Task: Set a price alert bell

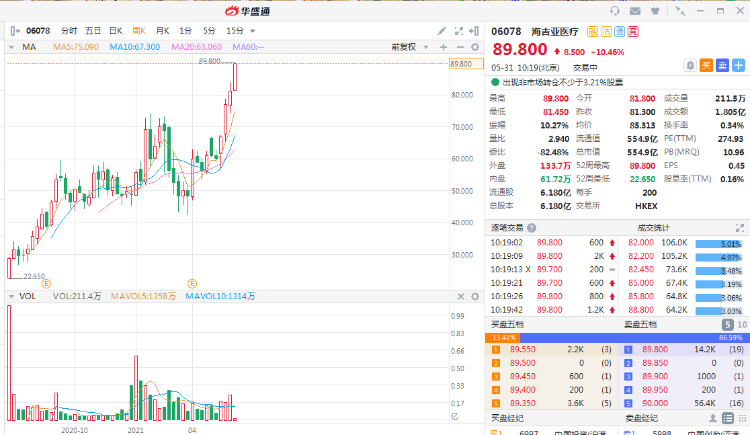Action: (690, 66)
